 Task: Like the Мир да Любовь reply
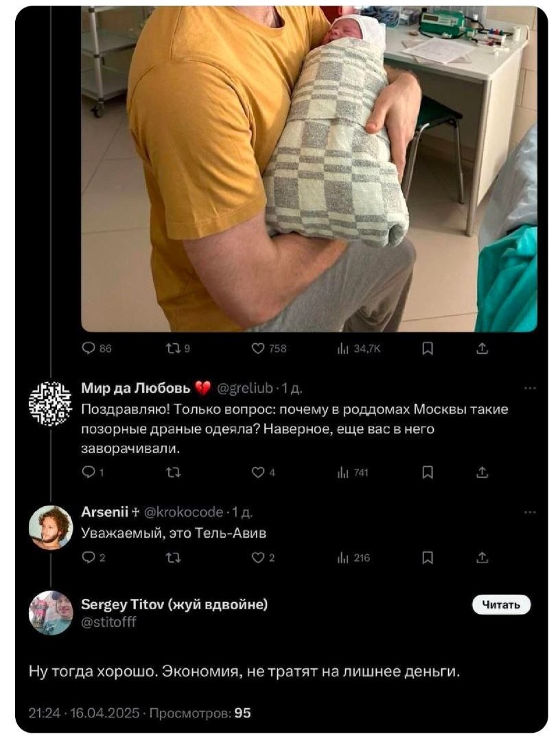pyautogui.click(x=259, y=472)
